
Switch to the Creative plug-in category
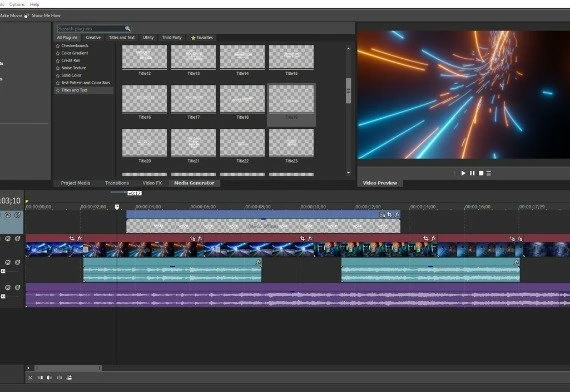[93, 37]
